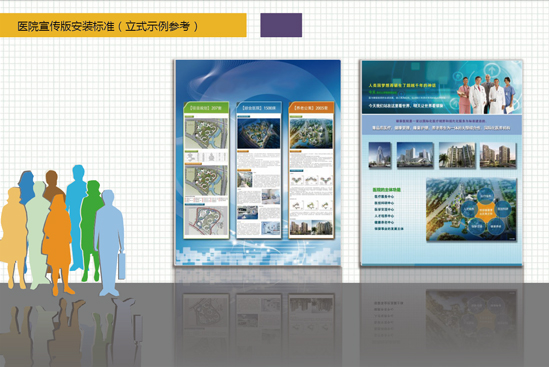
Task: Open the daytime aerial view in the orange panel
Action: tap(311, 133)
